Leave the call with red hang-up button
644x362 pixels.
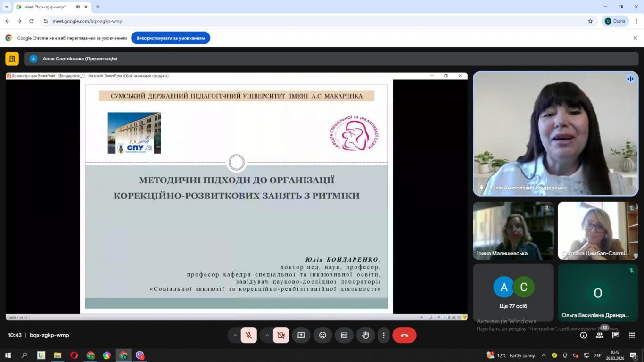404,335
